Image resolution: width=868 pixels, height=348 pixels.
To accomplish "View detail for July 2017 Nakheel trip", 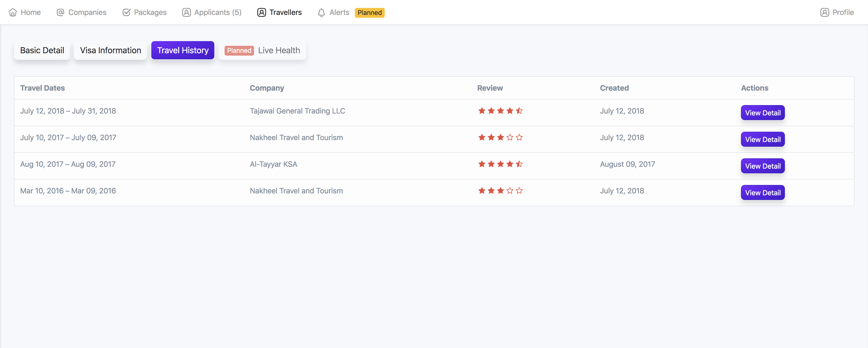I will click(762, 139).
